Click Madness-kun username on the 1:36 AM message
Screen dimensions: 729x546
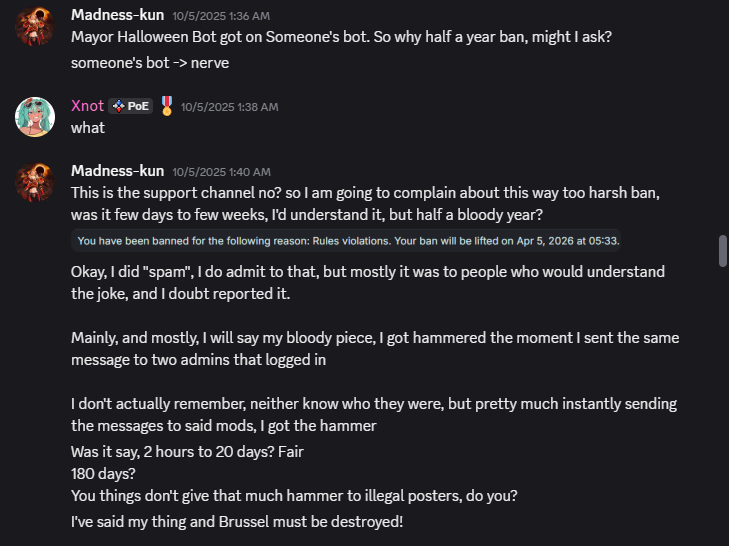pyautogui.click(x=117, y=15)
